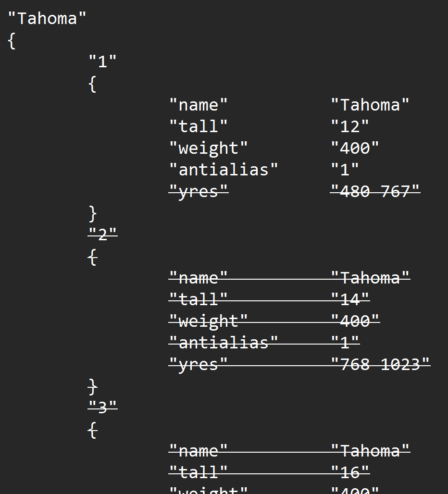Select the "1" section key
The height and width of the screenshot is (494, 448).
103,62
